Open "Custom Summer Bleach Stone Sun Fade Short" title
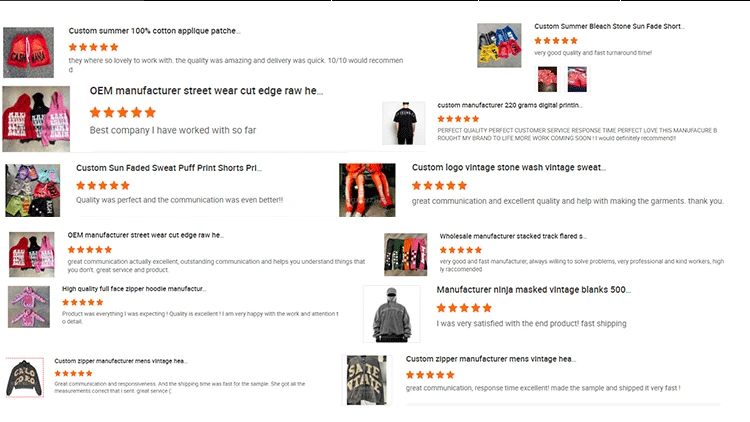 pyautogui.click(x=609, y=26)
